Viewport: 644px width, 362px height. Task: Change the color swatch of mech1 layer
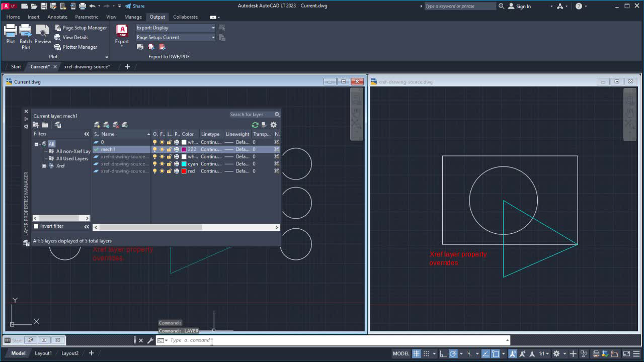point(184,149)
